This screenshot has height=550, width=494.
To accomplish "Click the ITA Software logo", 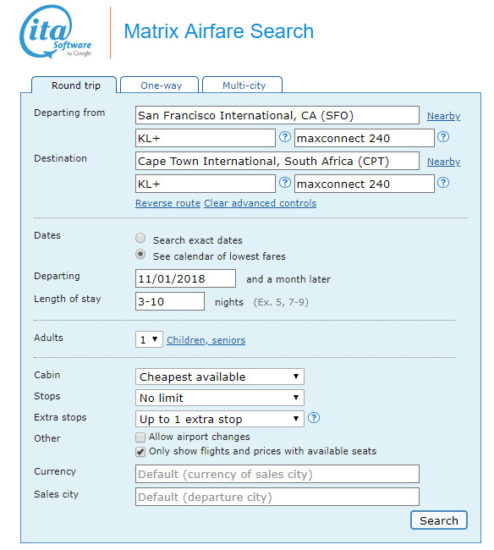I will [x=55, y=32].
